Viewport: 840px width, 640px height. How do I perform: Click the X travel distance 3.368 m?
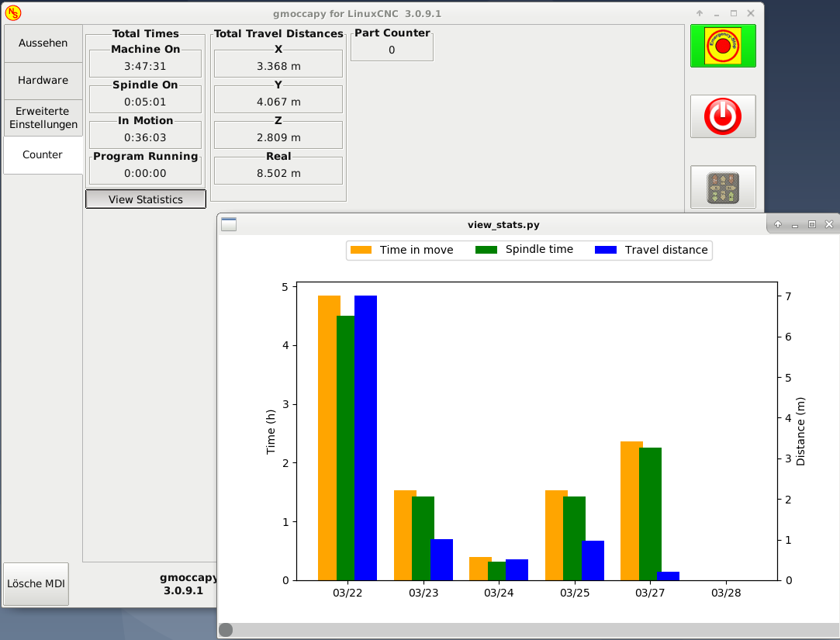tap(278, 66)
